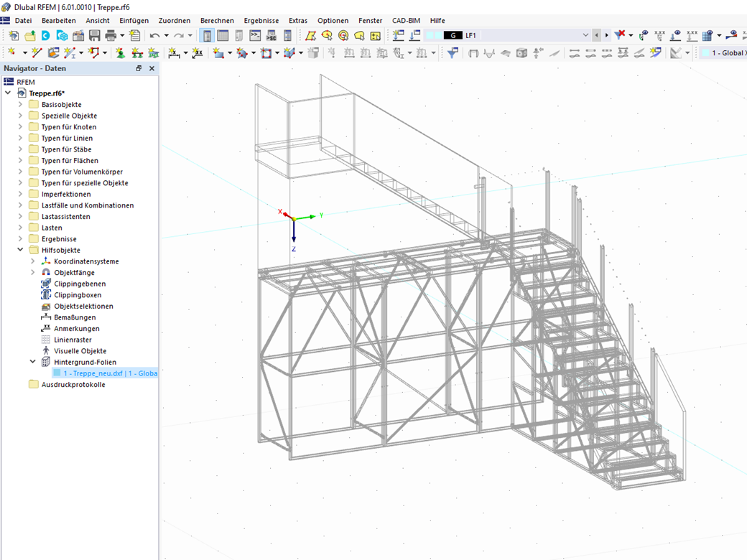Expand the Lastfälle und Kombinationen folder

pyautogui.click(x=20, y=205)
